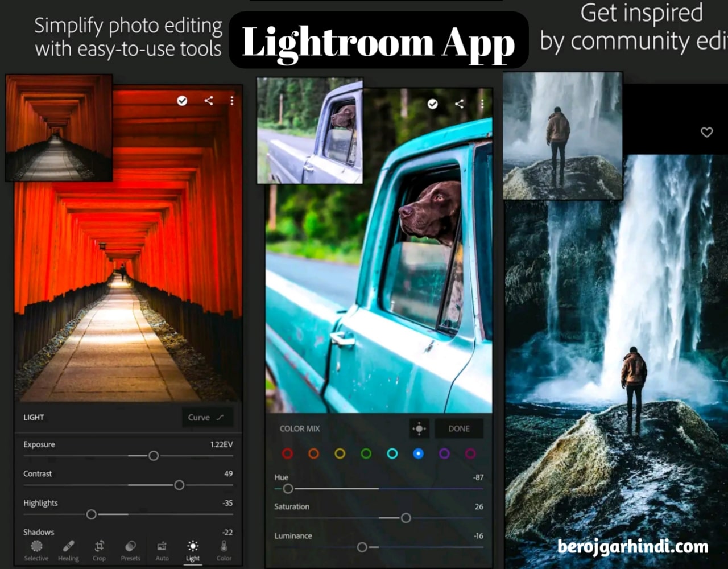Tap the checkmark icon over the red gates photo
This screenshot has height=569, width=728.
(182, 101)
